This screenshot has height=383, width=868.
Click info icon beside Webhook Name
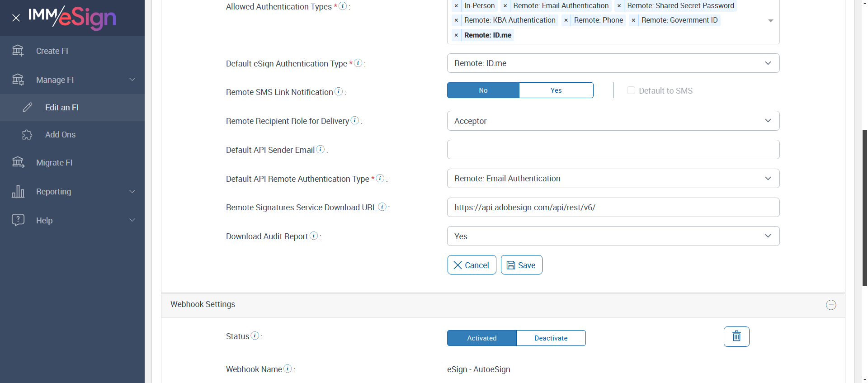(x=288, y=369)
